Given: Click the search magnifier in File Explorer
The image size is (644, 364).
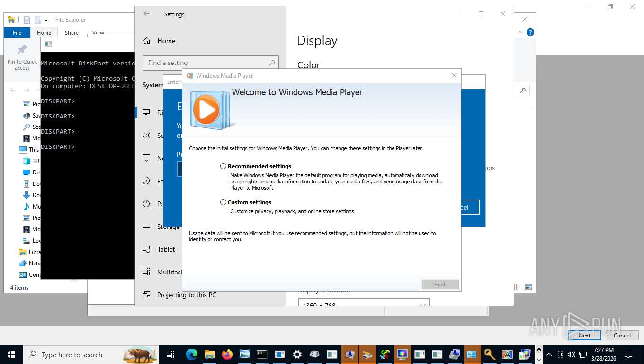Looking at the screenshot, I should click(x=523, y=90).
